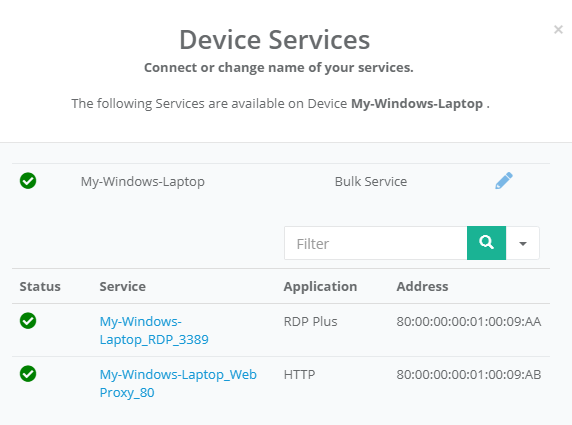Click the Status column header
572x425 pixels.
pos(40,286)
